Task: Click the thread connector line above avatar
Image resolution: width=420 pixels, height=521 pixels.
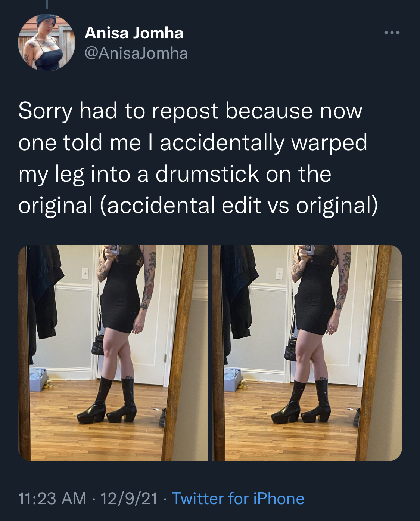Action: click(x=46, y=4)
